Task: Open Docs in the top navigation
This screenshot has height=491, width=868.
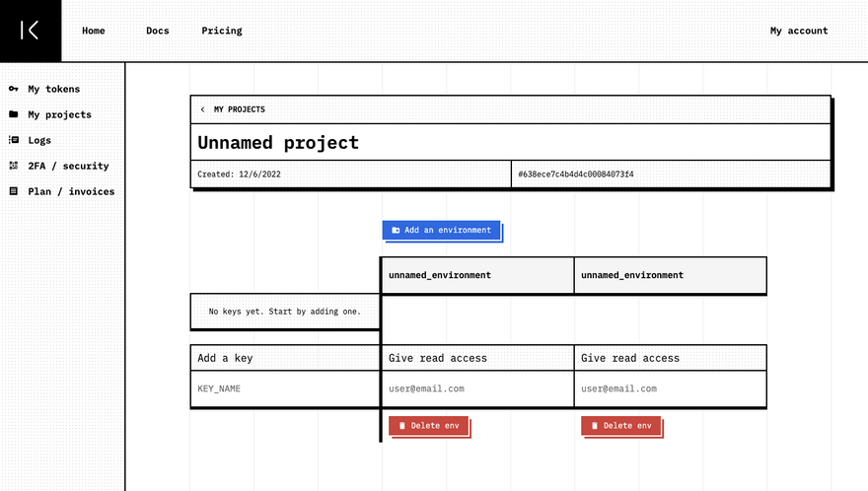Action: click(x=158, y=31)
